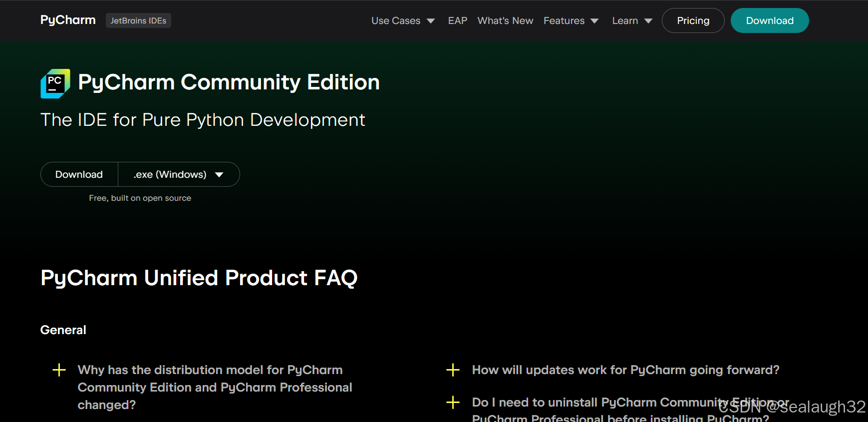868x422 pixels.
Task: Go to the EAP page
Action: click(x=458, y=20)
